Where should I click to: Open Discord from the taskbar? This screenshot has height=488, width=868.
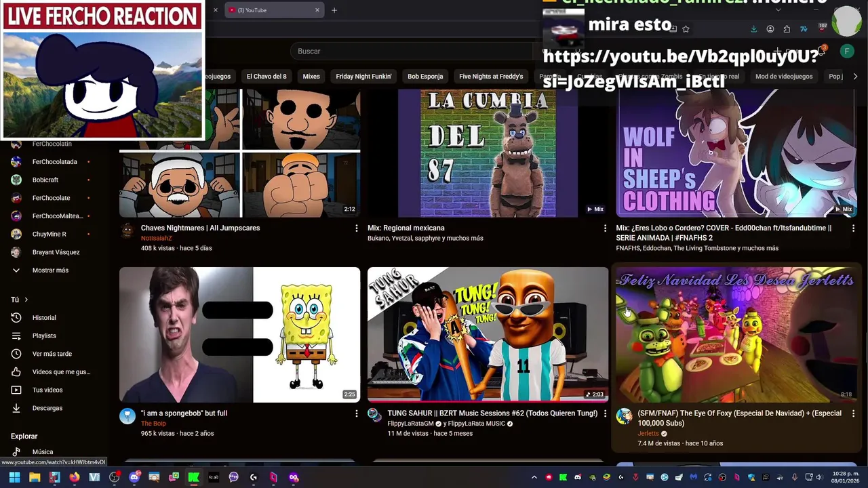pyautogui.click(x=134, y=477)
